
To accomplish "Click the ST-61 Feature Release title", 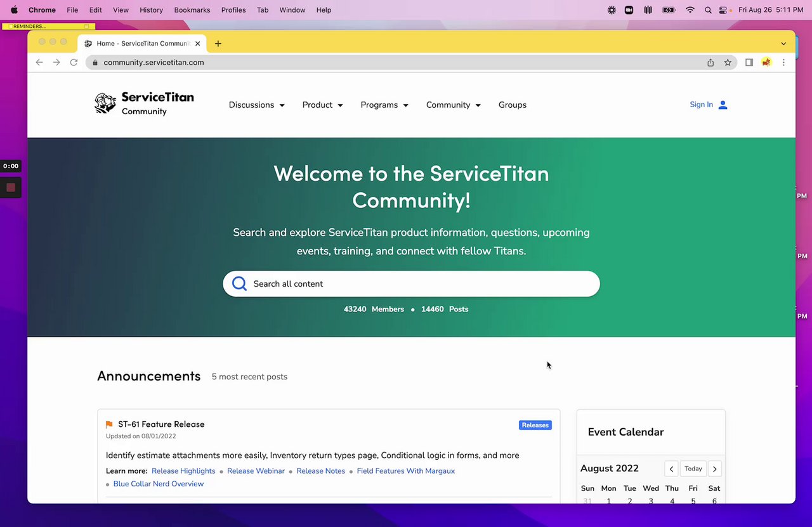I will [x=161, y=424].
